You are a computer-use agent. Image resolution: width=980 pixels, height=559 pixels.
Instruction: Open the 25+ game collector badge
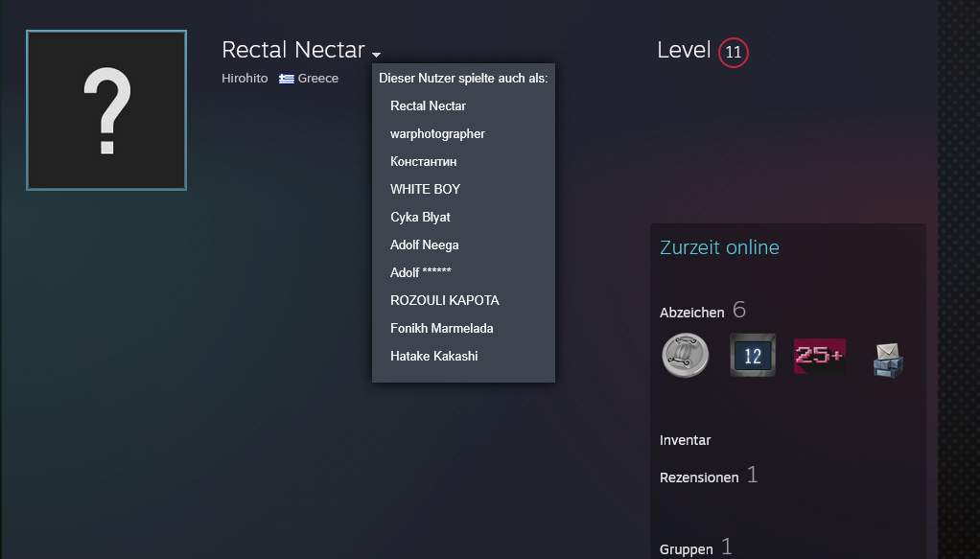click(x=820, y=356)
